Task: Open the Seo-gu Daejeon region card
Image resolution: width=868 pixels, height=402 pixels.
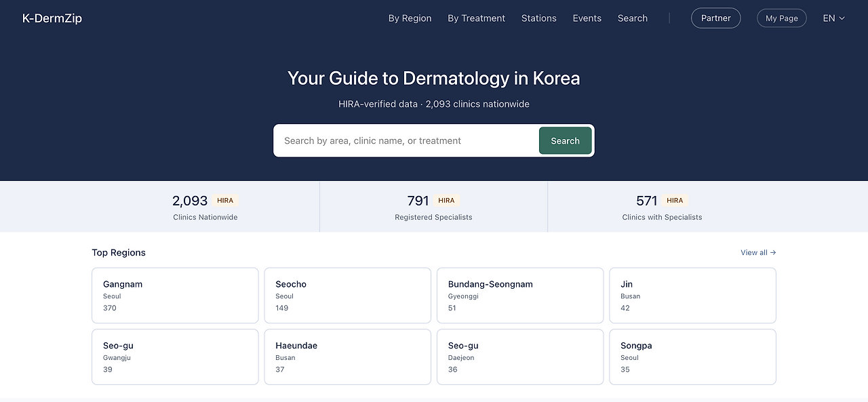Action: pyautogui.click(x=520, y=357)
